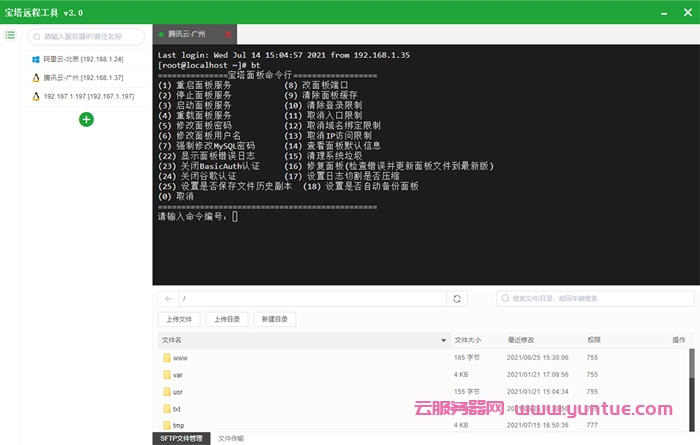700x445 pixels.
Task: Click the 新建目录 button
Action: 275,319
